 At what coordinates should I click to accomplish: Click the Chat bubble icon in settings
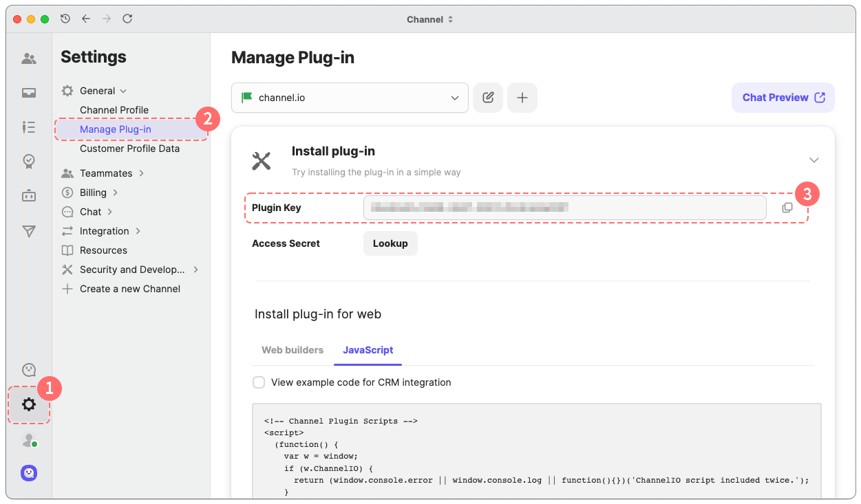(x=67, y=212)
